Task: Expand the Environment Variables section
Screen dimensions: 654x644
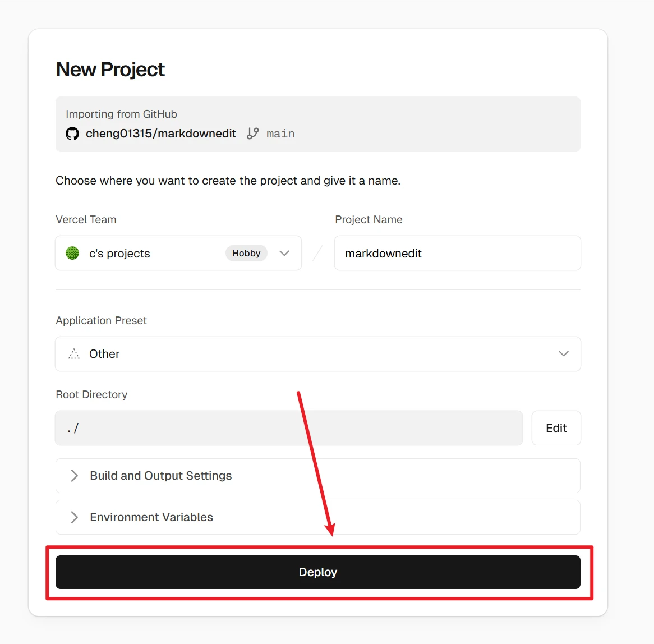Action: pyautogui.click(x=151, y=517)
